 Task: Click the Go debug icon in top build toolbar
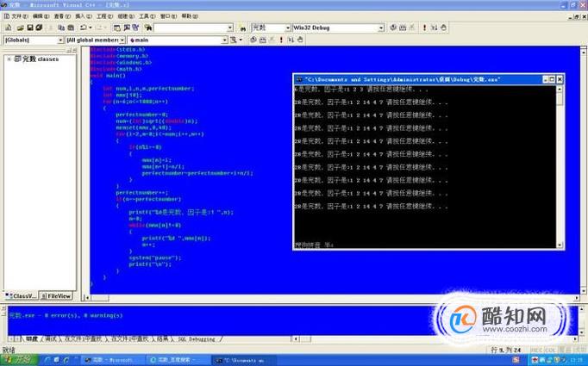click(x=434, y=28)
